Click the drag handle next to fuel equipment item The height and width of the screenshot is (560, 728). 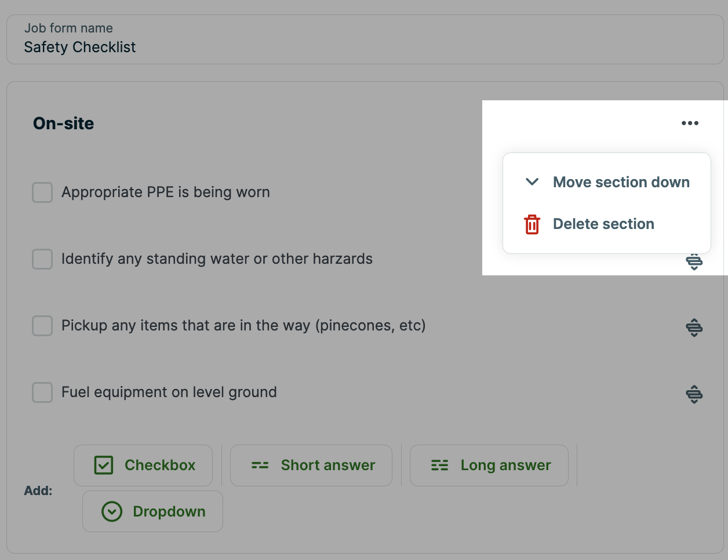click(694, 394)
